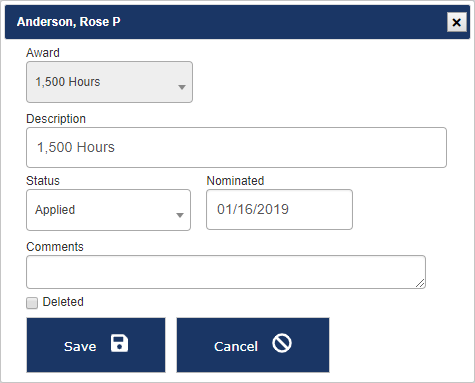
Task: Close the Anderson, Rose P dialog
Action: (x=457, y=22)
